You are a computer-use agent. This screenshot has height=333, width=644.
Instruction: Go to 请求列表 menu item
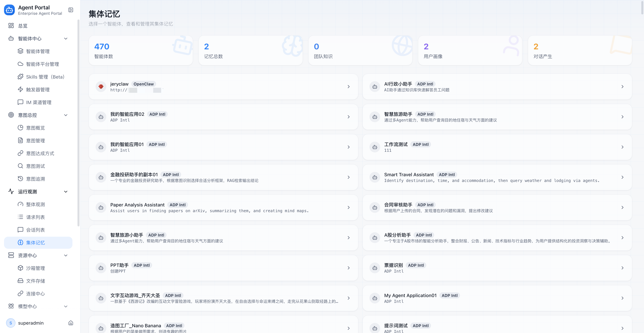point(36,217)
